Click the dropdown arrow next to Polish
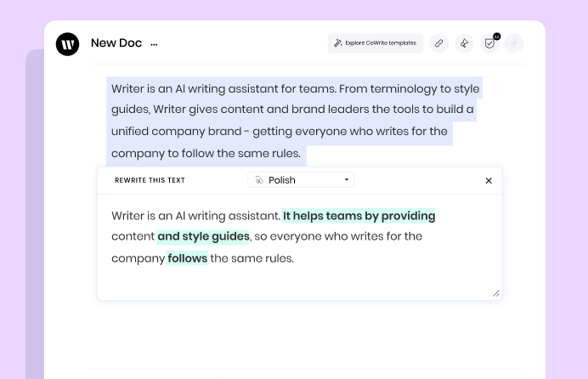 pyautogui.click(x=347, y=179)
